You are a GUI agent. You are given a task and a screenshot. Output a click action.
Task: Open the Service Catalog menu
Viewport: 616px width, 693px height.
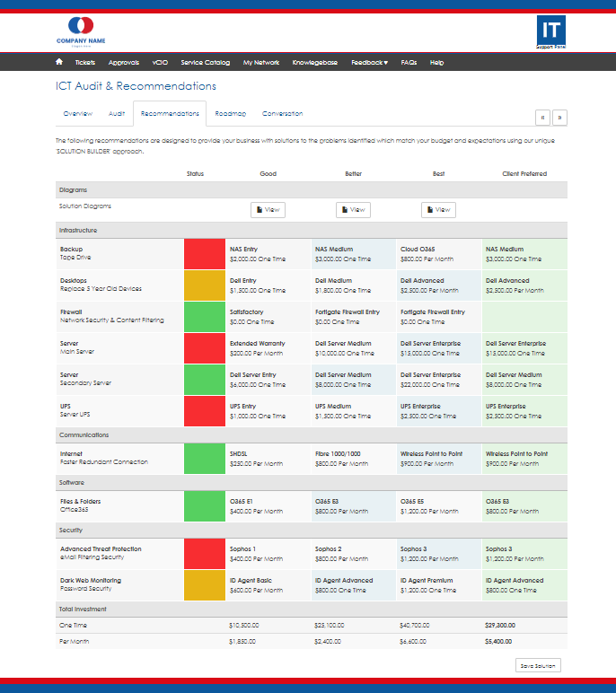(x=205, y=63)
